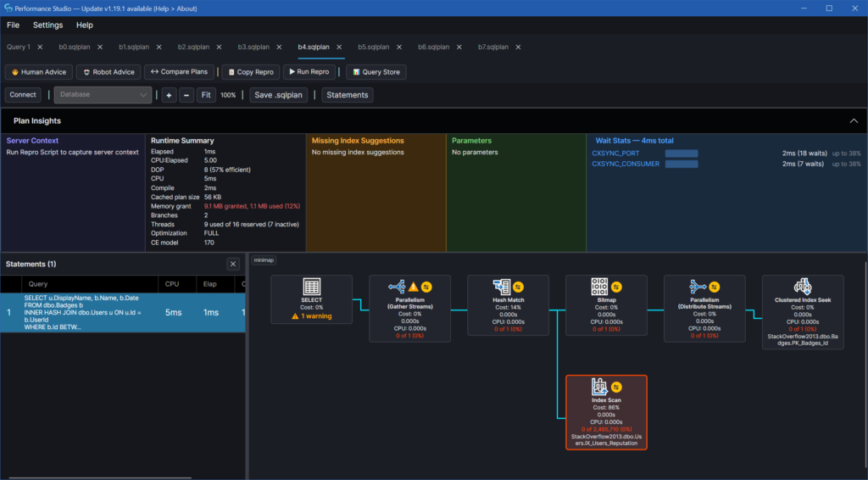Click the CXSYNC_CONSUMER wait bar

pos(682,164)
